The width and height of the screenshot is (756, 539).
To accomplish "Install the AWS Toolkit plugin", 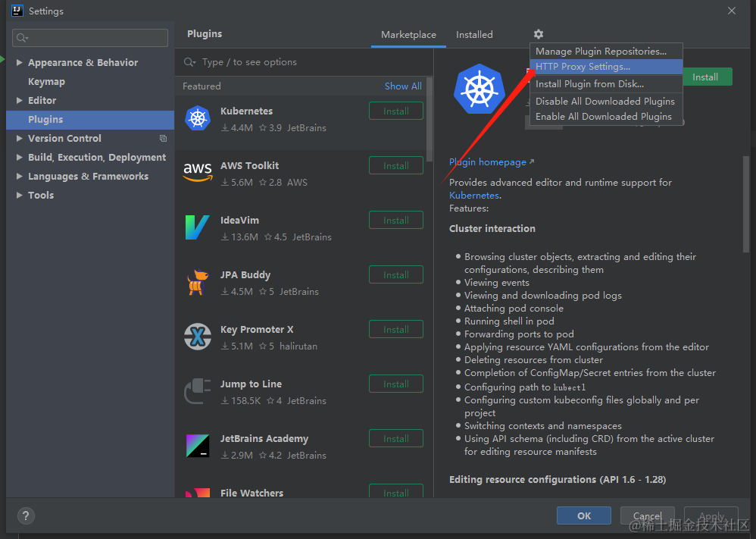I will pyautogui.click(x=396, y=165).
